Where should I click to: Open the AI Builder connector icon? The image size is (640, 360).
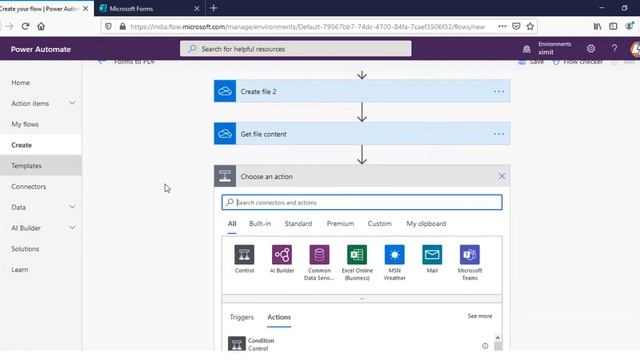(282, 255)
